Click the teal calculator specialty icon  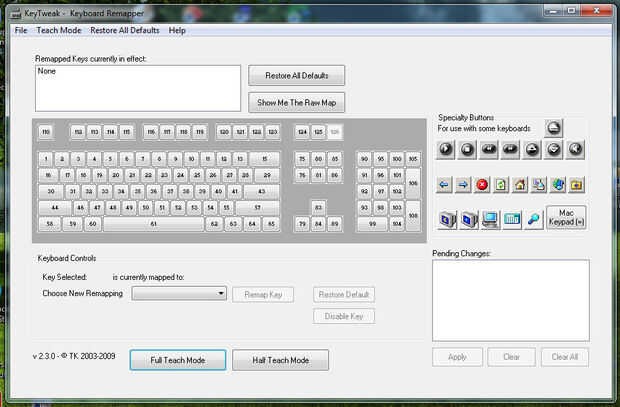click(512, 219)
